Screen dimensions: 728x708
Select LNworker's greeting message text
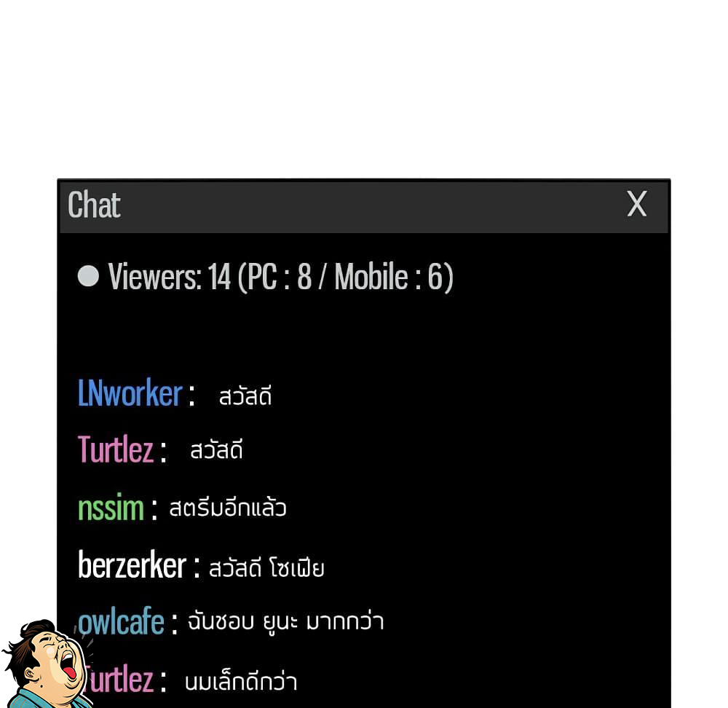[245, 396]
